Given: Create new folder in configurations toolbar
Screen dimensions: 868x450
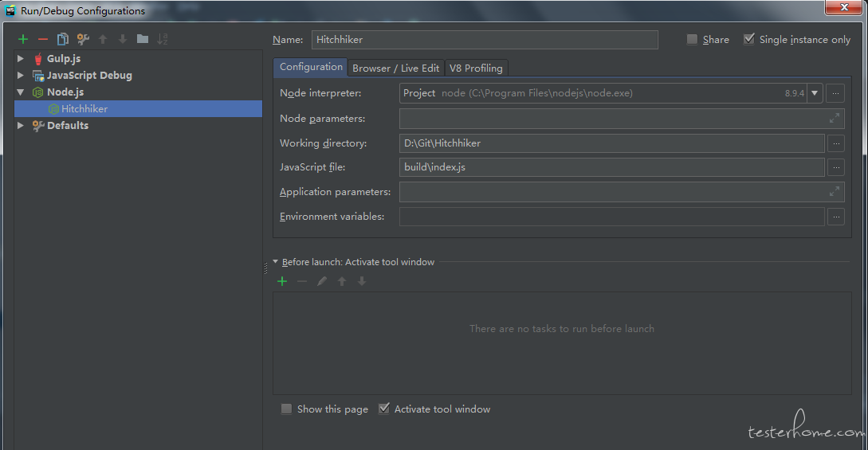Looking at the screenshot, I should [142, 39].
